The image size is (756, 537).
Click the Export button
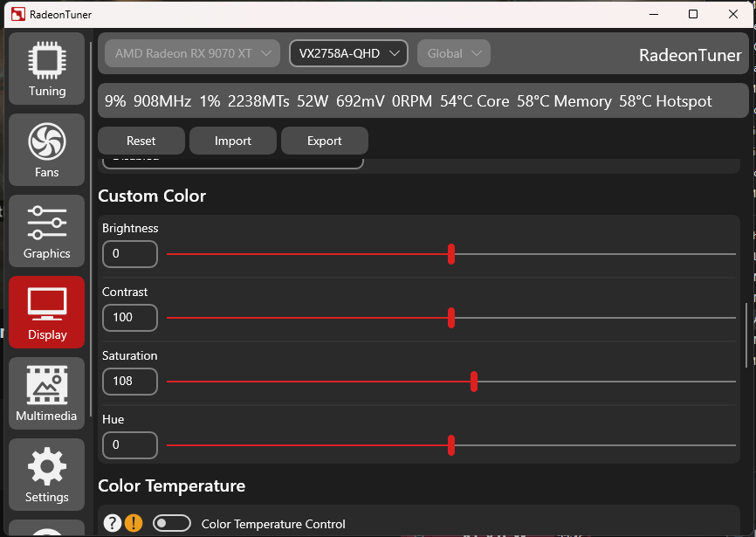tap(325, 141)
